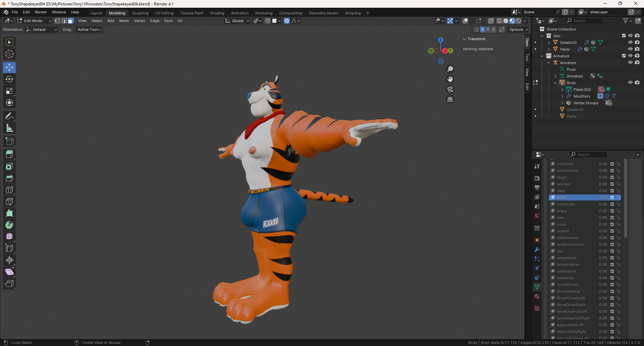This screenshot has width=644, height=346.
Task: Expand the Vertex Groups row
Action: pos(562,103)
